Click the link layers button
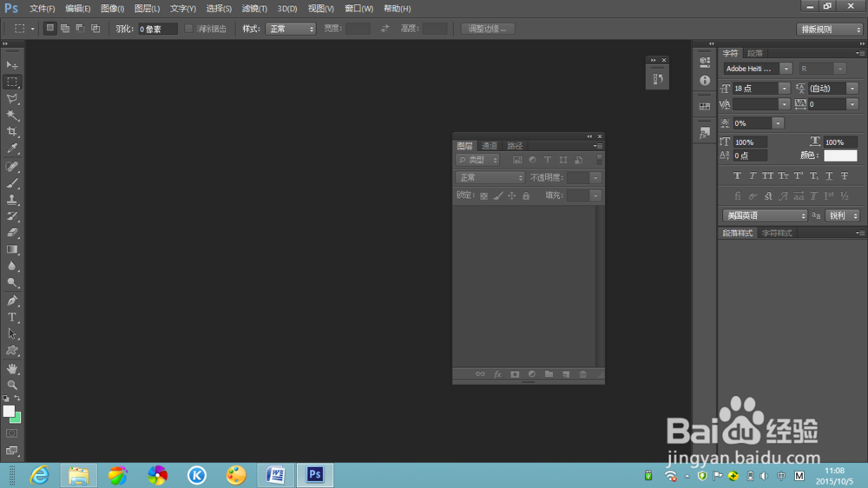Viewport: 868px width, 488px height. pyautogui.click(x=480, y=374)
